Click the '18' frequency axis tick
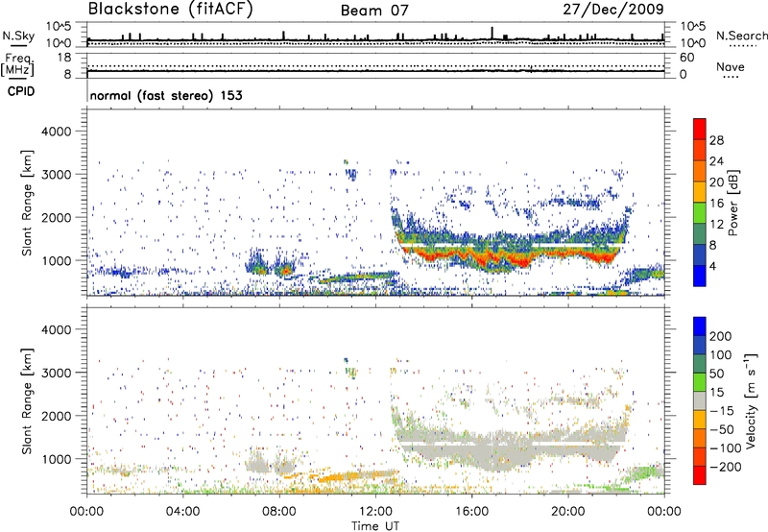The width and height of the screenshot is (768, 532). [64, 58]
